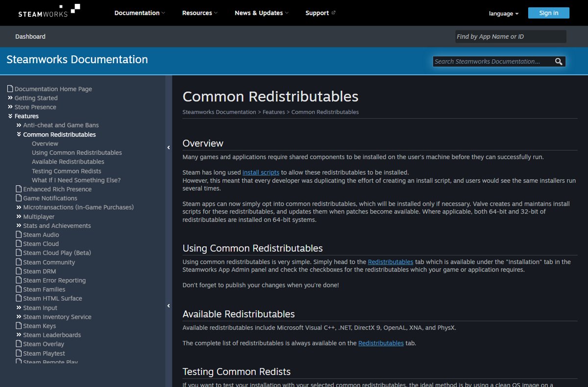Click the Documentation Home Page document icon
This screenshot has width=588, height=387.
point(10,89)
